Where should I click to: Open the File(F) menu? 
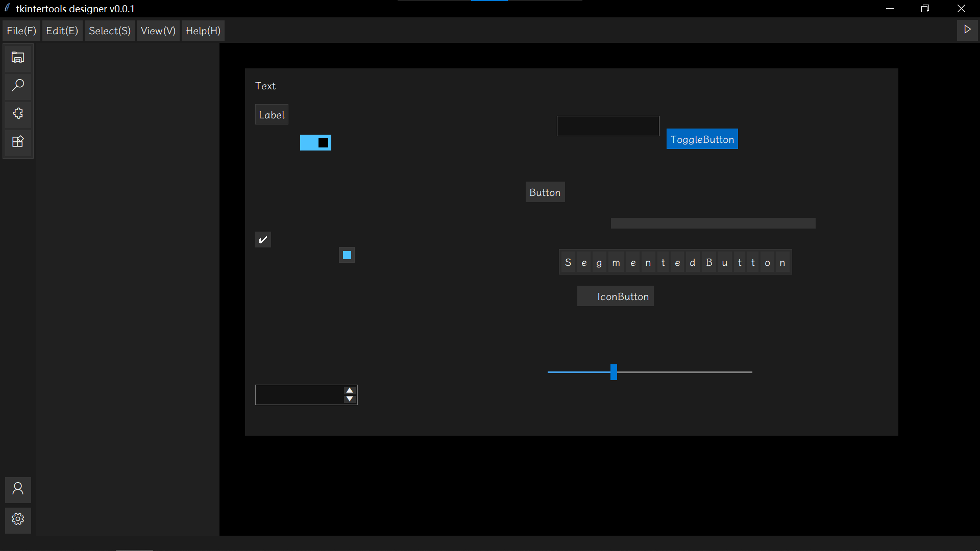[x=21, y=31]
